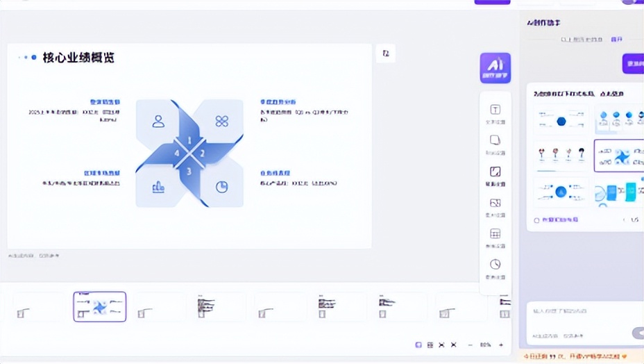Select the image settings picture icon

(x=495, y=203)
